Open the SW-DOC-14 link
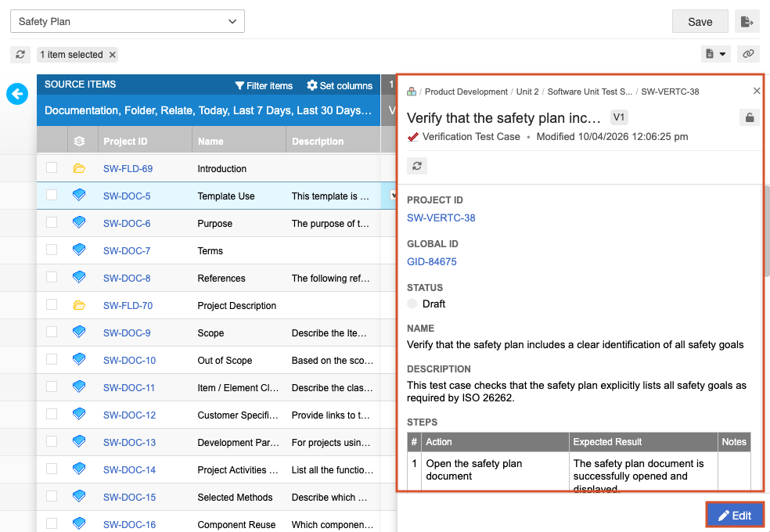Screen dimensions: 770x532 [129, 470]
